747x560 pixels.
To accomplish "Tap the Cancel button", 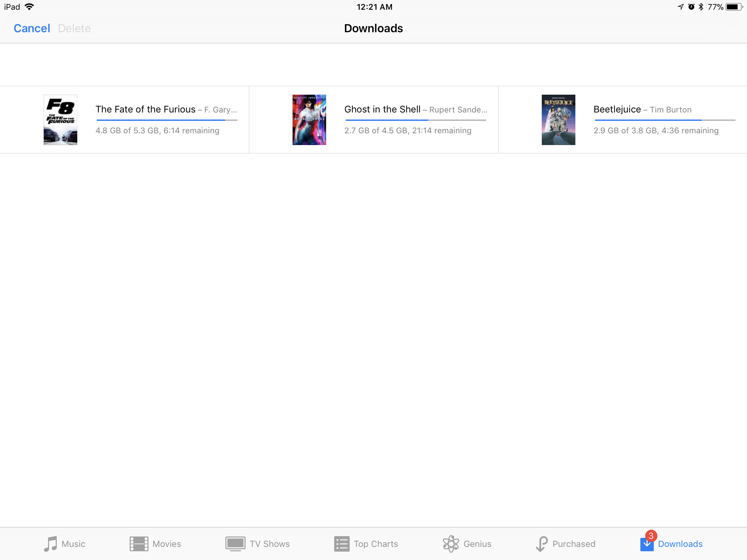I will [x=32, y=28].
